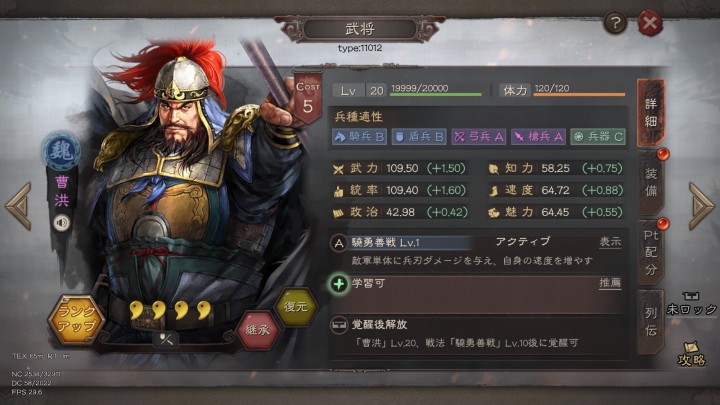Switch to the 装備 tab
The width and height of the screenshot is (720, 405).
click(651, 182)
